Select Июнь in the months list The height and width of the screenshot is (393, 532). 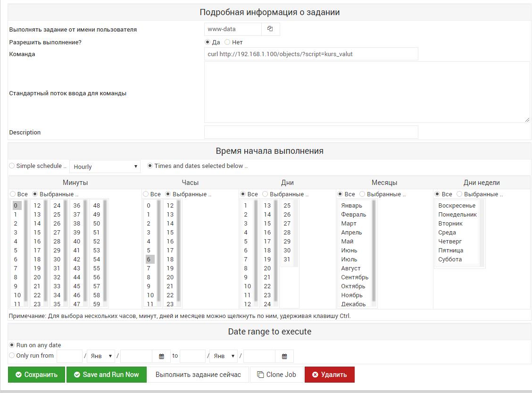click(355, 250)
